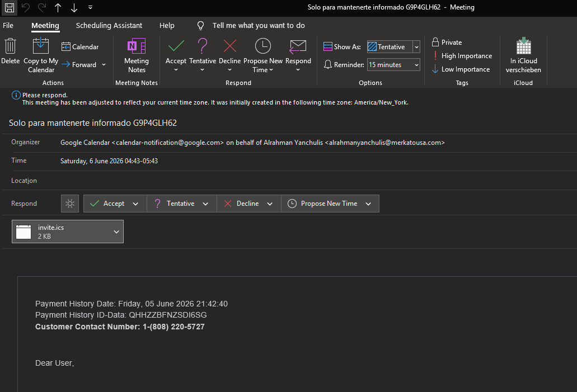The image size is (577, 392).
Task: Click the sun brightness icon beside Respond
Action: pyautogui.click(x=70, y=204)
